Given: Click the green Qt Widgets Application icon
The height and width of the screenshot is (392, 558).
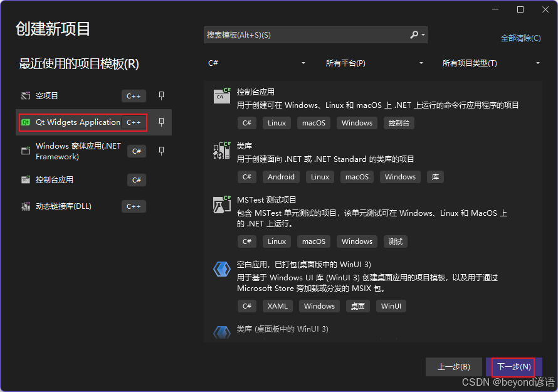Looking at the screenshot, I should 26,122.
